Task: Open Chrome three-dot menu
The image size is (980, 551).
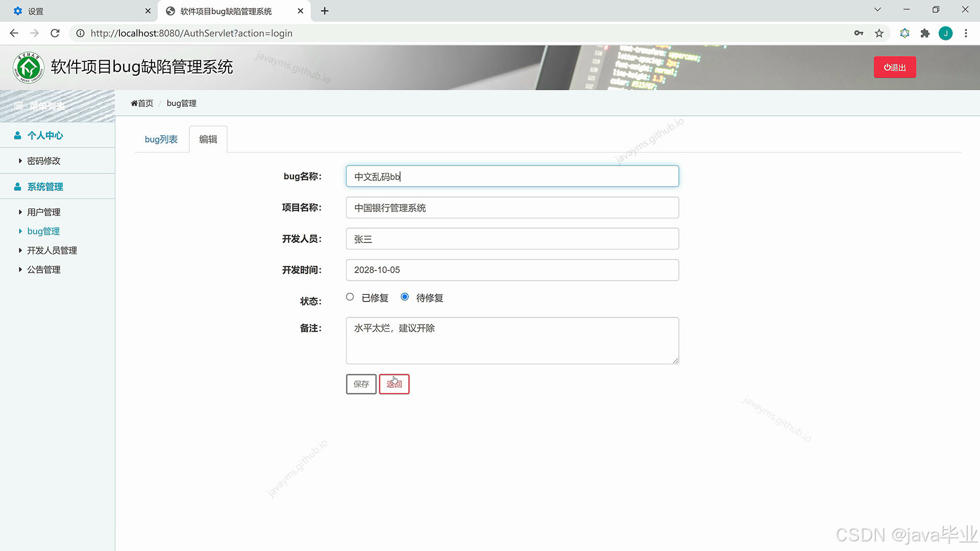Action: click(966, 33)
